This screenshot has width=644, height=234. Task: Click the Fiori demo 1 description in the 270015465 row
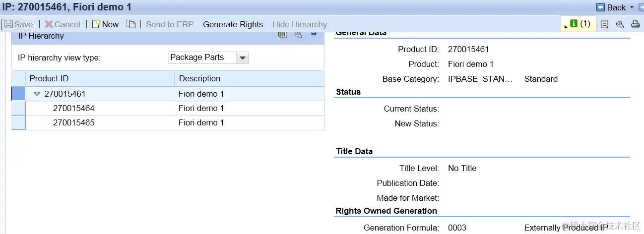point(201,122)
